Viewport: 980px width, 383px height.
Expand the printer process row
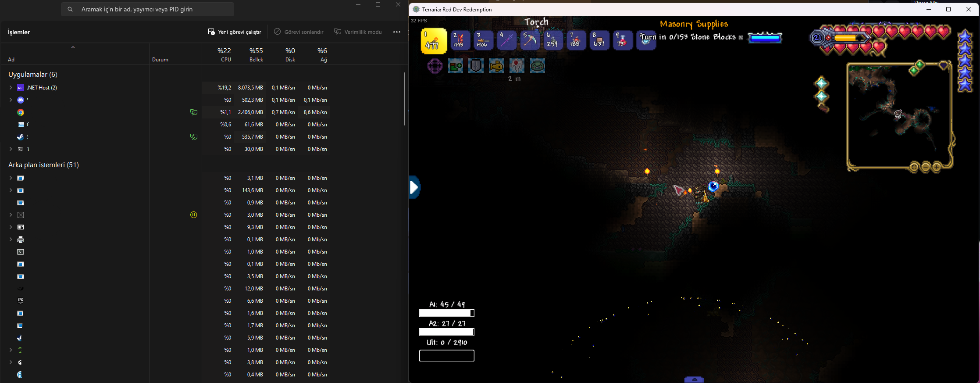(x=11, y=240)
